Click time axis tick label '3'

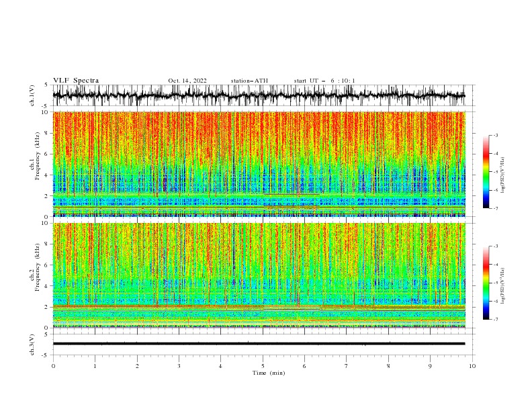(179, 366)
